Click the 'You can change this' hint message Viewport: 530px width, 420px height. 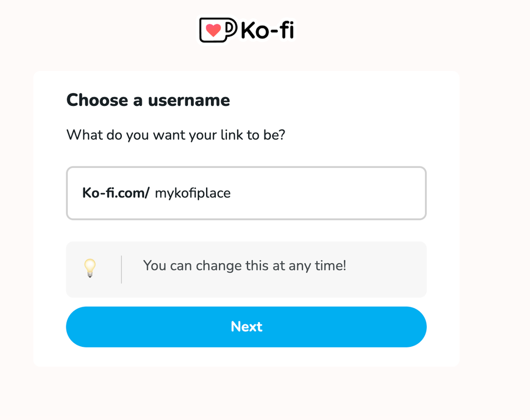(x=244, y=266)
